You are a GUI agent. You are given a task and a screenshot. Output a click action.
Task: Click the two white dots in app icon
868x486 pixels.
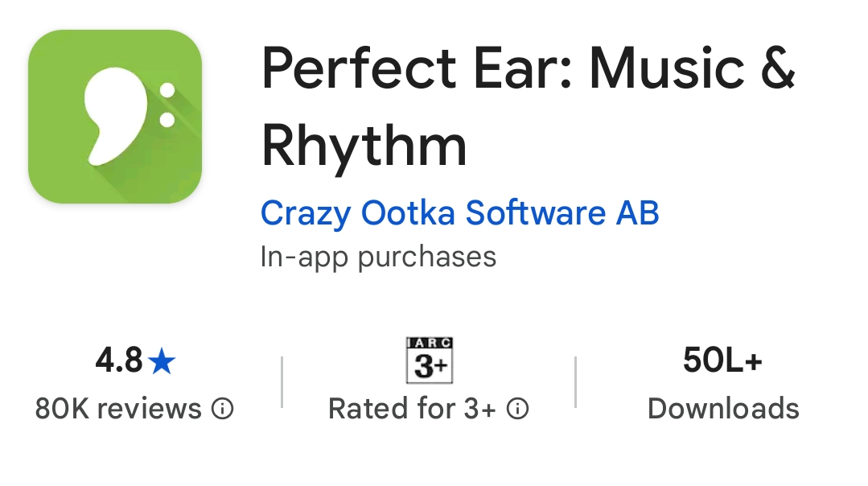167,106
